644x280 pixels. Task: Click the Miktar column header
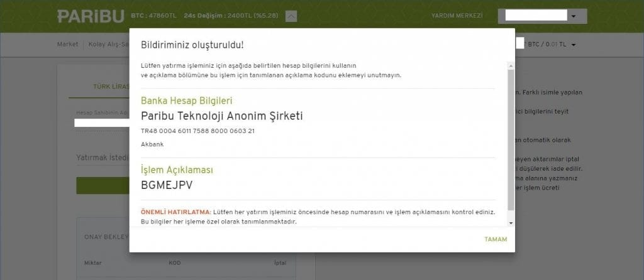(x=93, y=263)
